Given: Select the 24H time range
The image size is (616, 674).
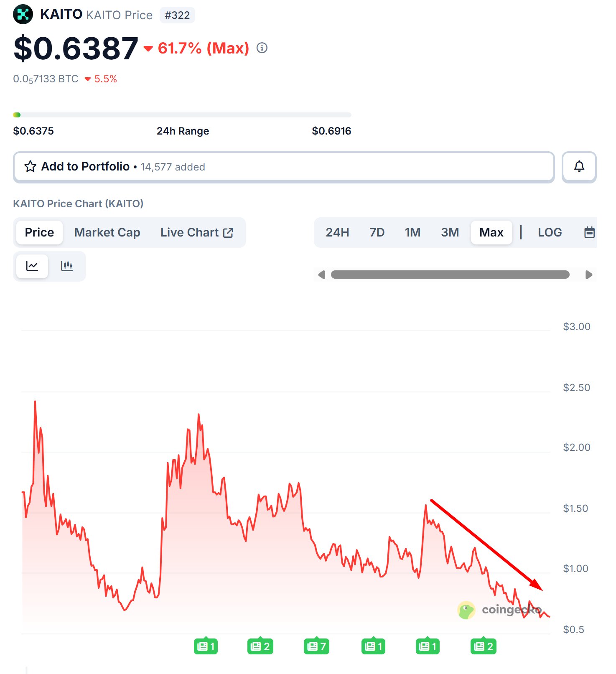Looking at the screenshot, I should 337,232.
